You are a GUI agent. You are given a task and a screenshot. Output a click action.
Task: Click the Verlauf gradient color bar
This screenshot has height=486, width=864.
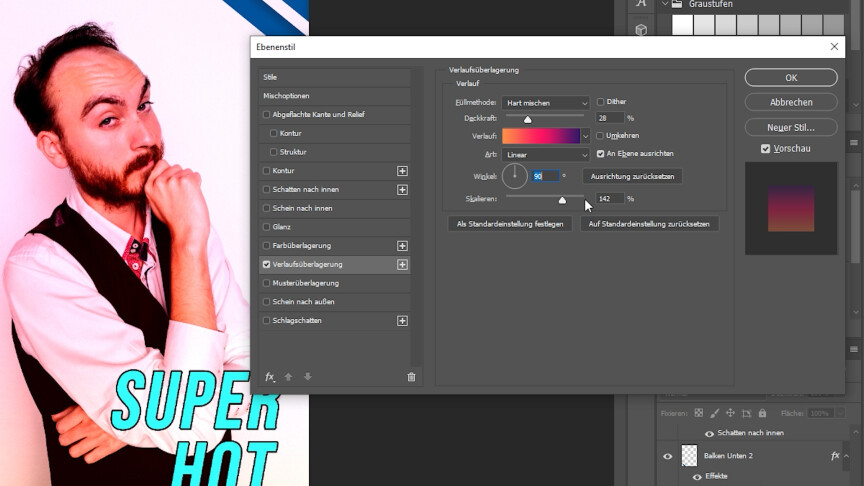pos(540,136)
